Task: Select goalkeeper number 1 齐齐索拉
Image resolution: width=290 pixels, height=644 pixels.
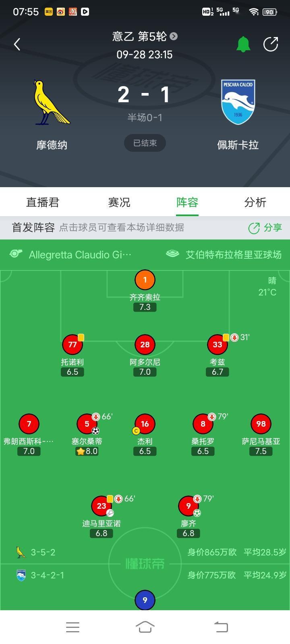Action: click(145, 280)
